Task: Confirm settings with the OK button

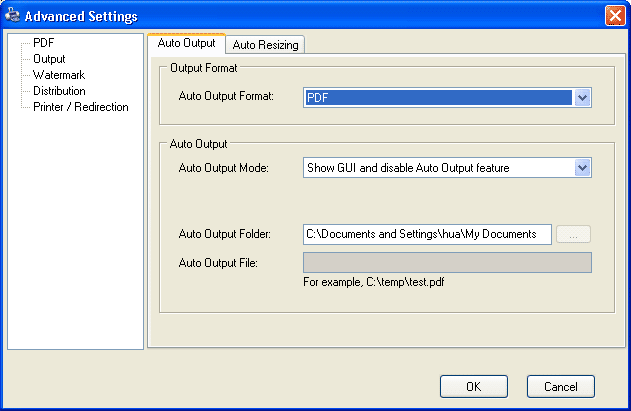Action: [x=474, y=386]
